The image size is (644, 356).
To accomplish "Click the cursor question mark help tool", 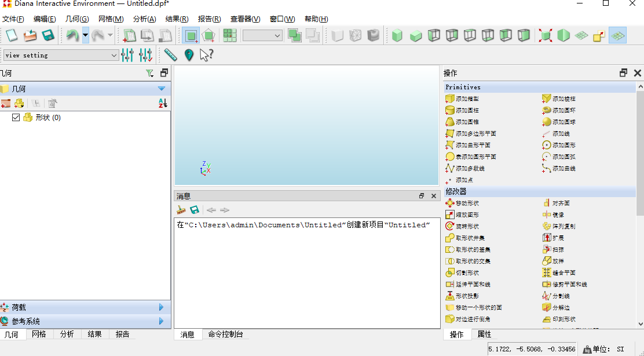I will coord(206,55).
